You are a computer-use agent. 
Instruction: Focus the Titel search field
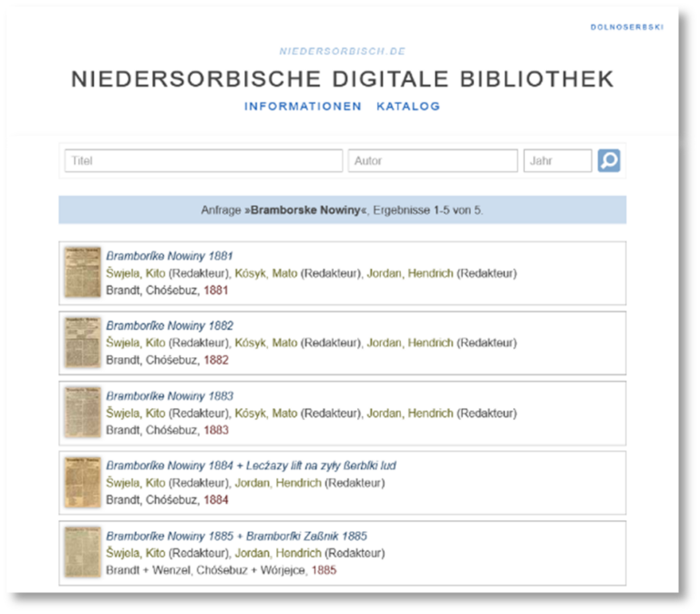coord(203,161)
